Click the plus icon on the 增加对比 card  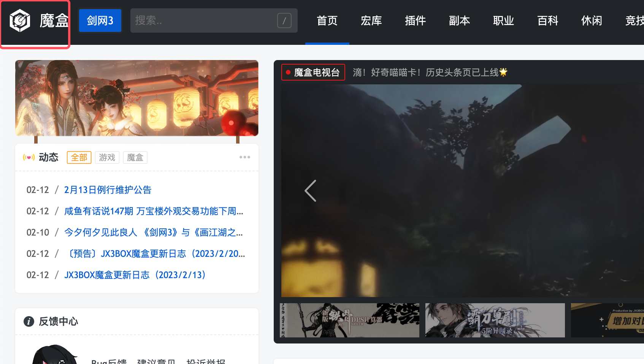pyautogui.click(x=602, y=320)
